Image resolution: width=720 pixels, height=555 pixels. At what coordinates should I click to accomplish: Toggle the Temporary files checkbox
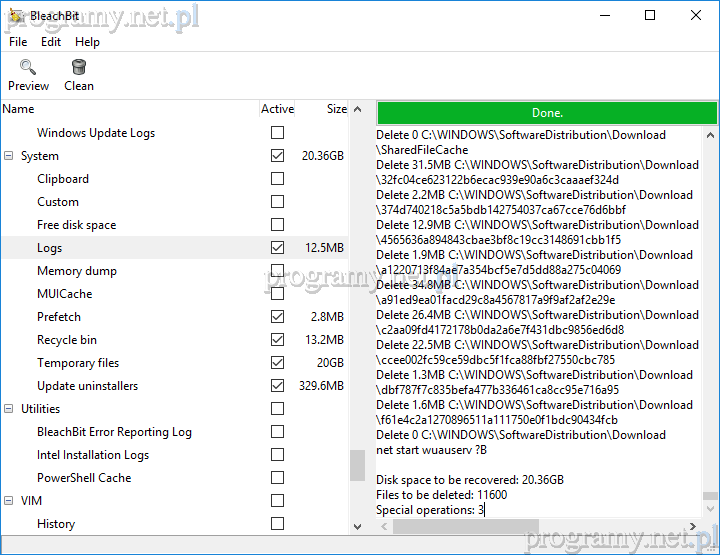[x=277, y=363]
